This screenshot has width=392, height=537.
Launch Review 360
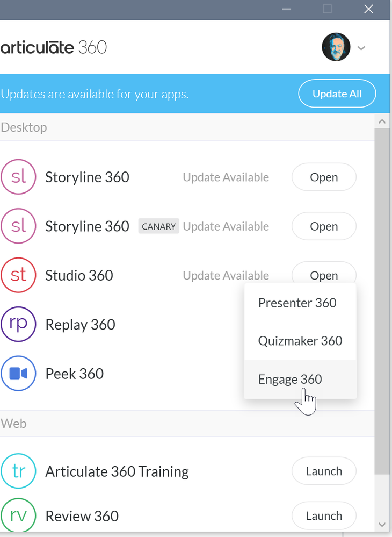(324, 515)
